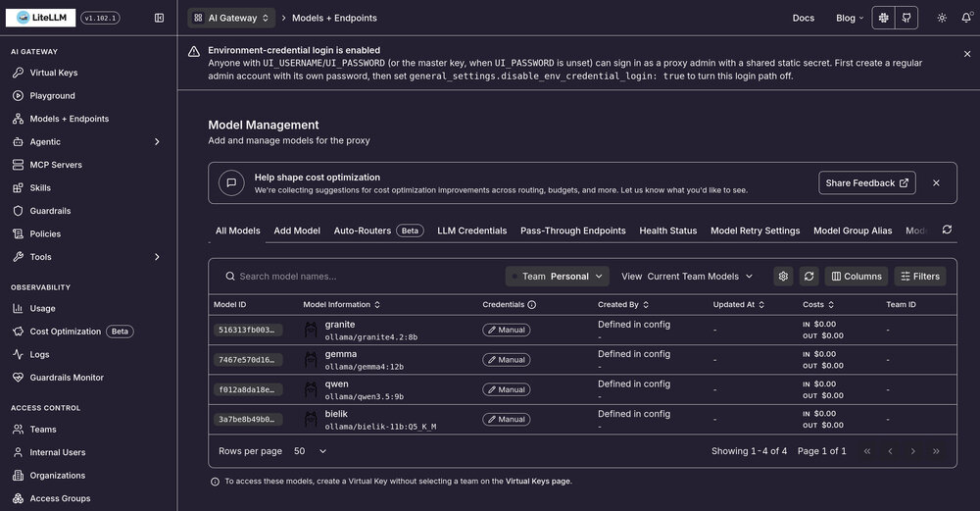Toggle light theme with sun icon
Viewport: 980px width, 511px height.
click(x=942, y=18)
